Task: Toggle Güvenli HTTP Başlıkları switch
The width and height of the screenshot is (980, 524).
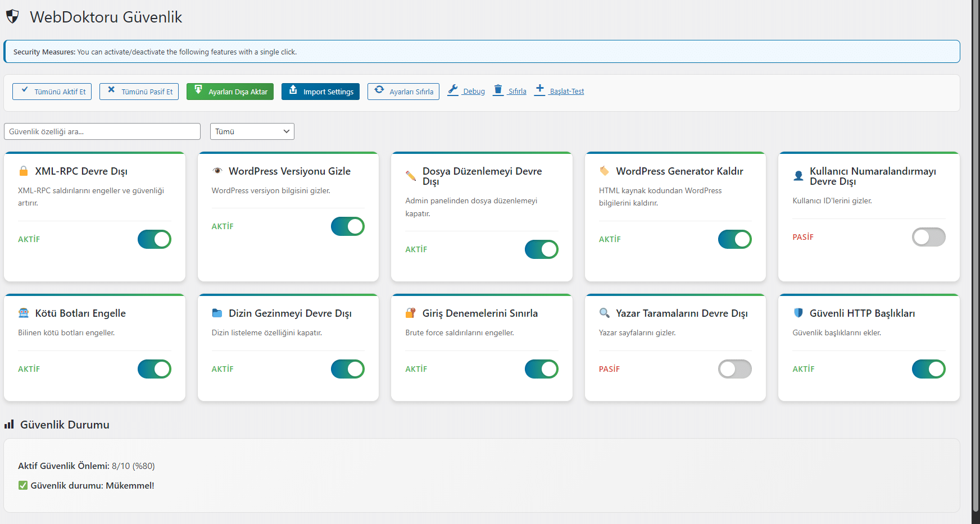Action: point(929,369)
